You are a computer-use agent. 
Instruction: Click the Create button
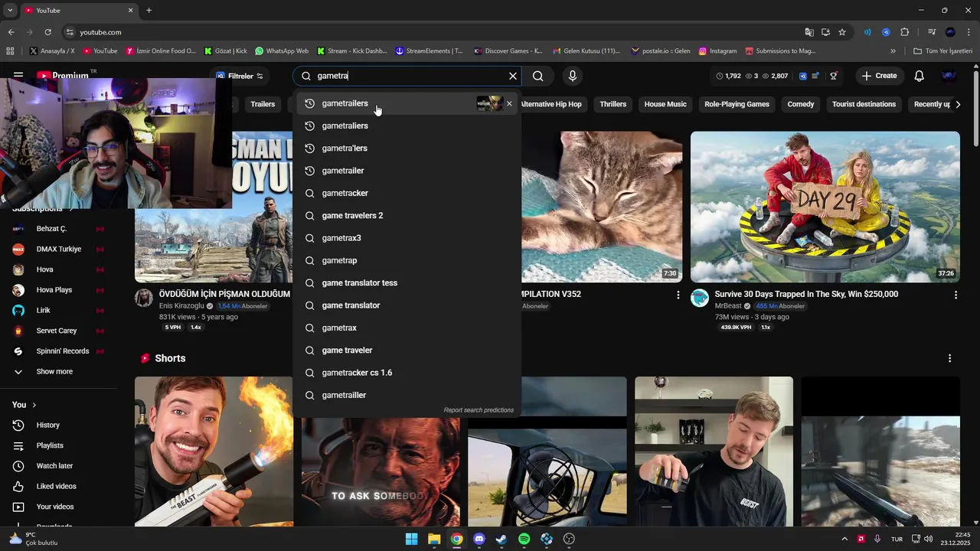[x=879, y=76]
